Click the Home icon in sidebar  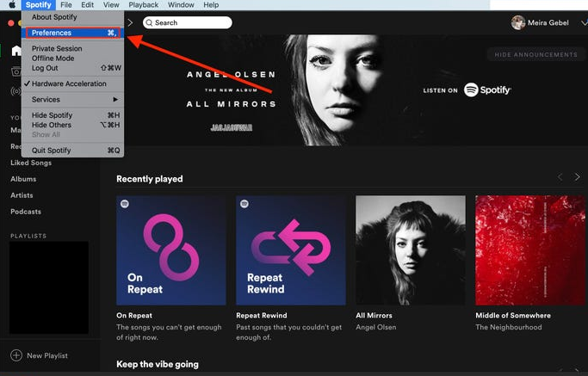16,51
